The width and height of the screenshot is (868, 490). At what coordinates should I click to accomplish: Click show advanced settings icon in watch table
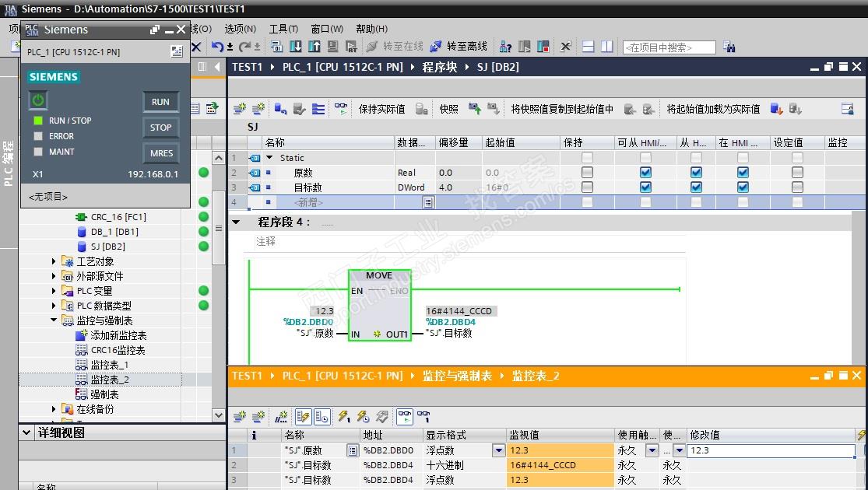322,416
